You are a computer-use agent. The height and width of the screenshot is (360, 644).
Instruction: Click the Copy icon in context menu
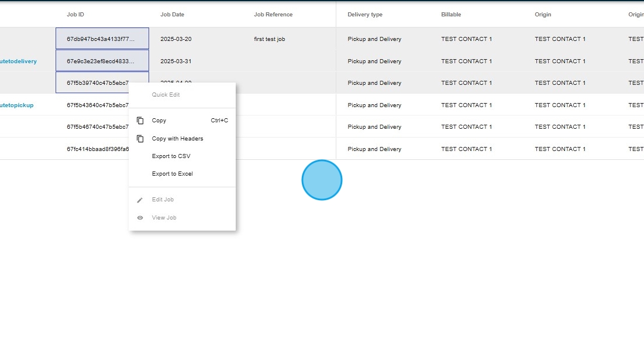click(x=140, y=121)
